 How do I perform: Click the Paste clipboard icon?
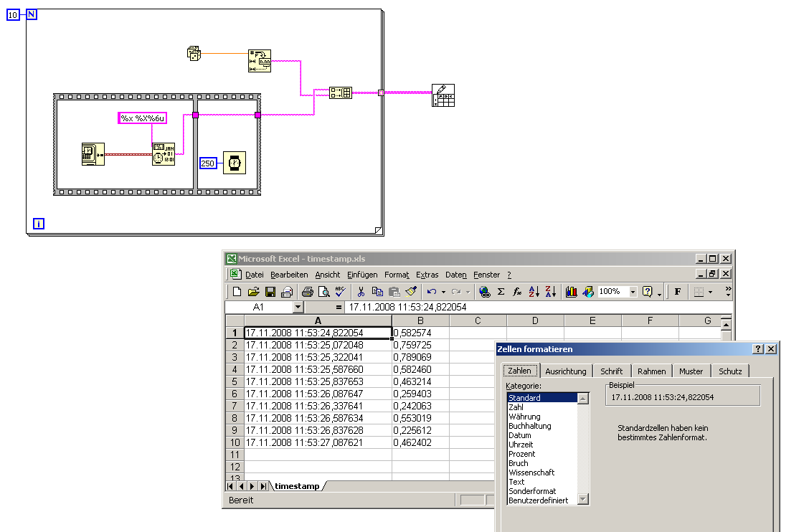pos(394,292)
